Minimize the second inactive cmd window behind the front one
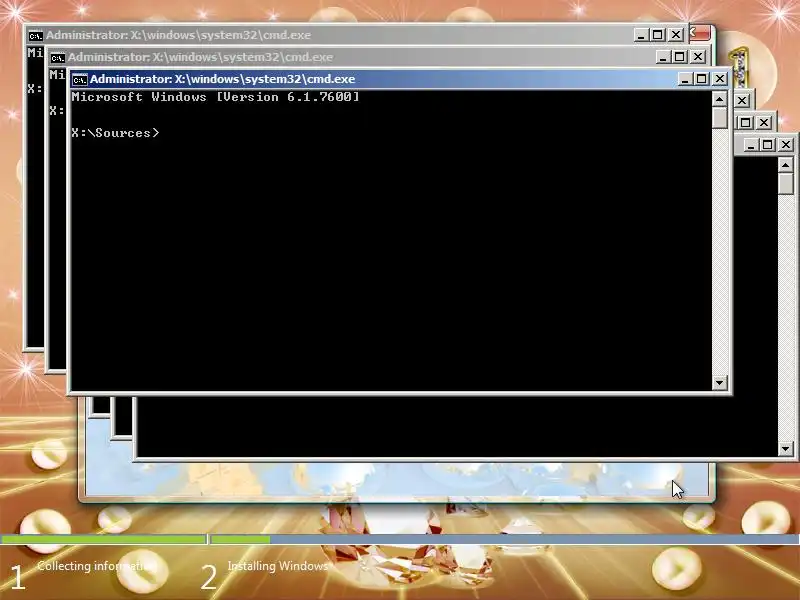800x600 pixels. [x=663, y=57]
